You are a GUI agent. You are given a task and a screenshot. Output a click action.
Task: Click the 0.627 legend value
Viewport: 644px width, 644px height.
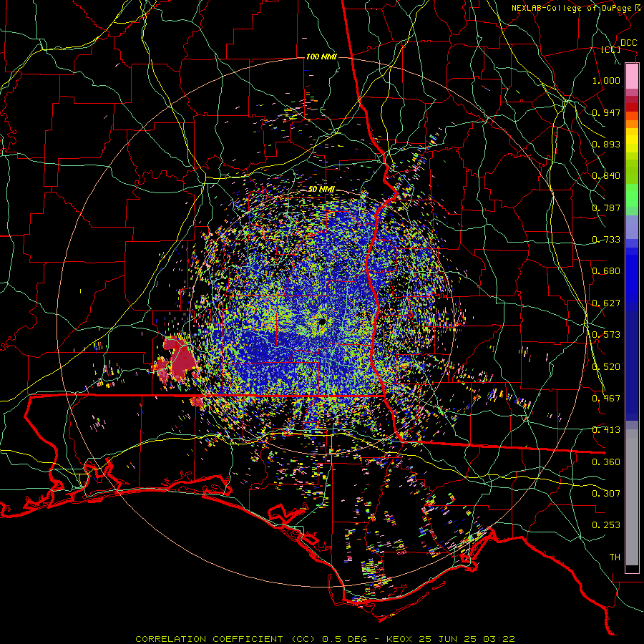pos(606,303)
